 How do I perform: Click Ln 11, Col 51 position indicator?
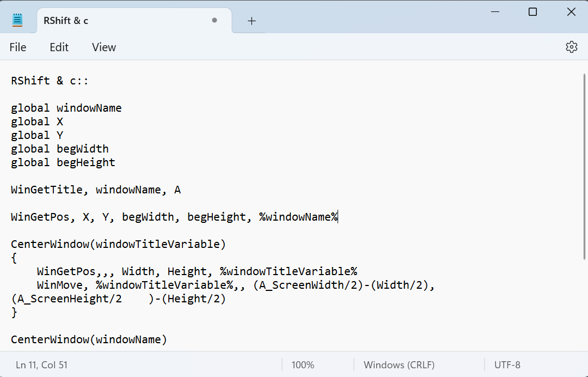[42, 365]
